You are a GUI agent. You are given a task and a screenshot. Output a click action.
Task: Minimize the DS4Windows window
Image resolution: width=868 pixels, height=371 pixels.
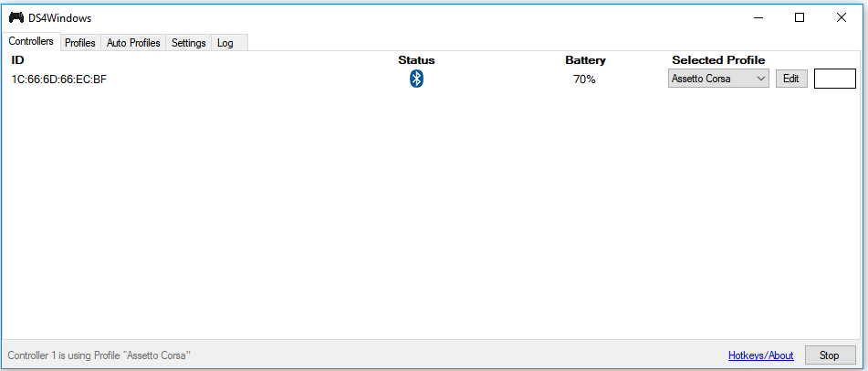(x=758, y=17)
